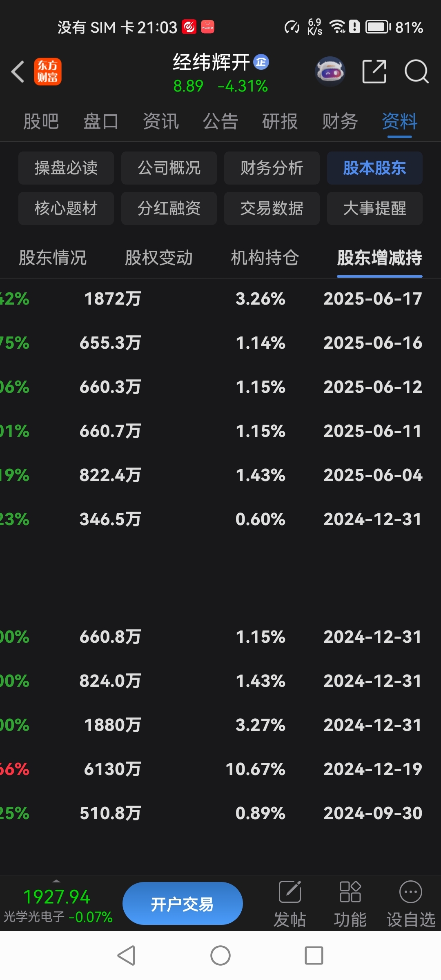Tap the 开户交易 button

pos(183,904)
